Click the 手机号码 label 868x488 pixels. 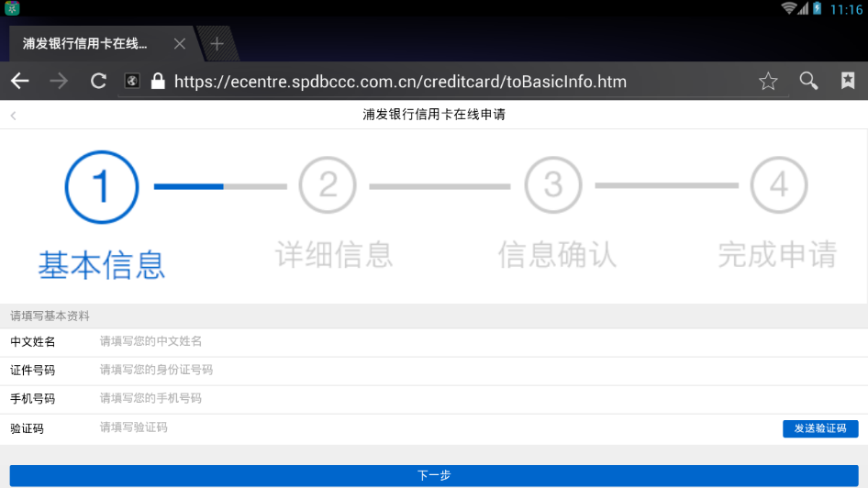pos(33,399)
